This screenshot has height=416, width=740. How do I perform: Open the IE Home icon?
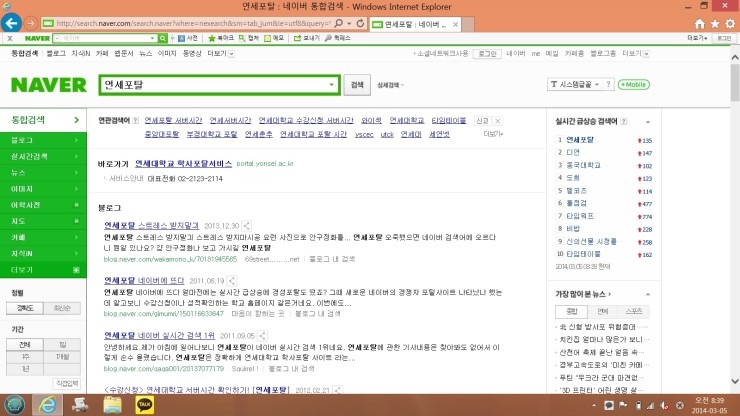[x=700, y=24]
